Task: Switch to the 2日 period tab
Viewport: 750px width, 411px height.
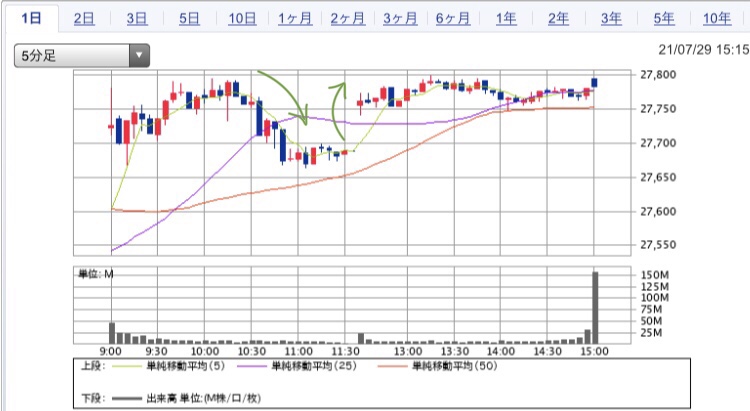Action: [84, 19]
